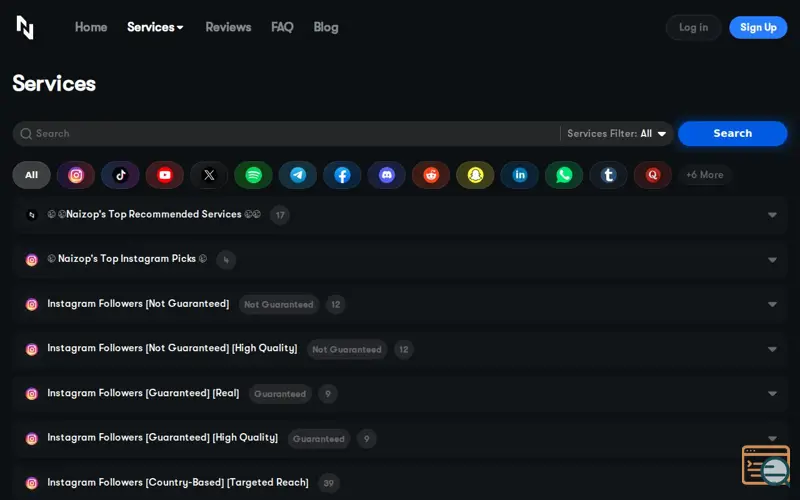Click the count badge 17
Viewport: 800px width, 500px height.
[280, 215]
